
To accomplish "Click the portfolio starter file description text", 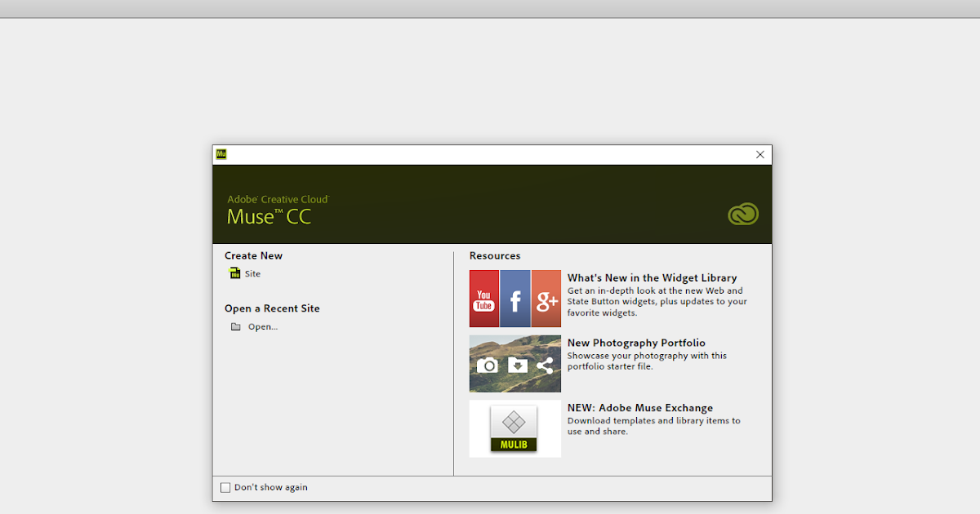I will point(647,361).
